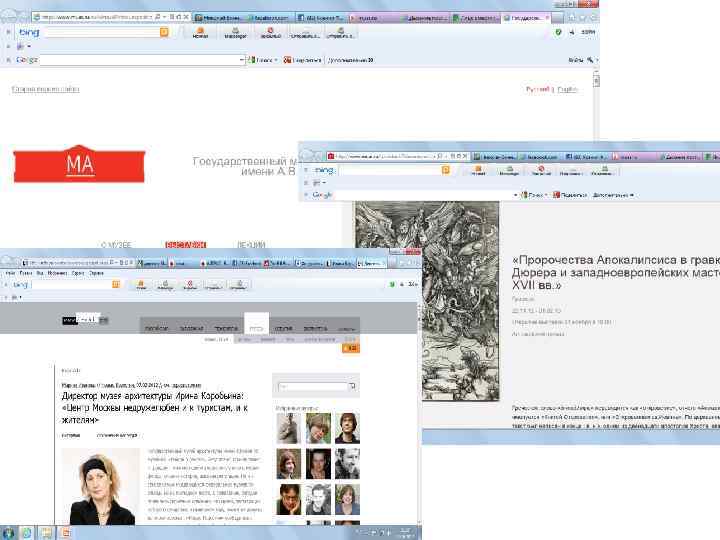Click the Messenger toolbar icon in the top window
The image size is (720, 540).
point(235,32)
